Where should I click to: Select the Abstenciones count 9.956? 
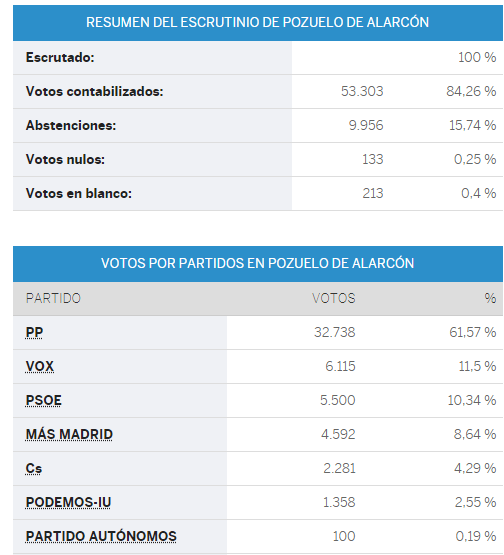click(366, 125)
